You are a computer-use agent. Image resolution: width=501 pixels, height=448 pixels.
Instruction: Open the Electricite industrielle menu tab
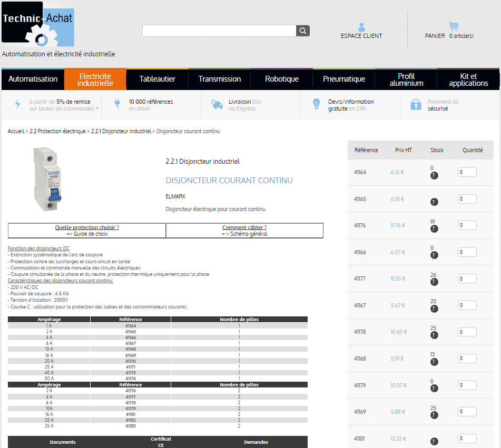tap(95, 79)
